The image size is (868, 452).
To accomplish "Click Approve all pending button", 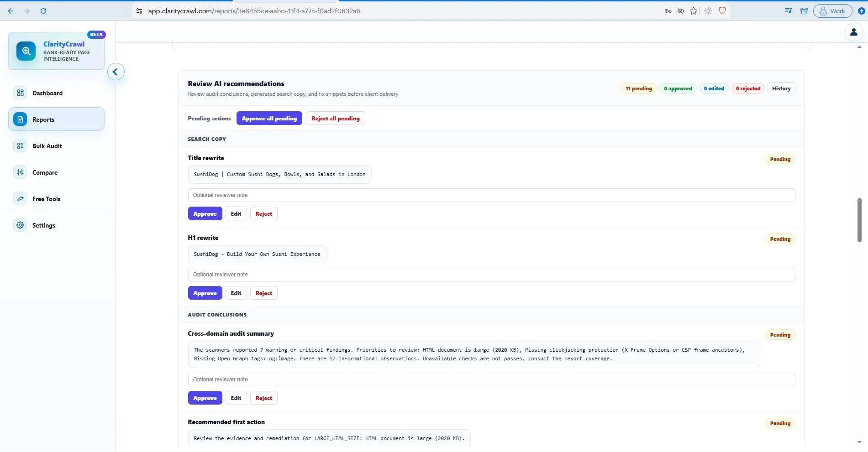I will click(269, 119).
